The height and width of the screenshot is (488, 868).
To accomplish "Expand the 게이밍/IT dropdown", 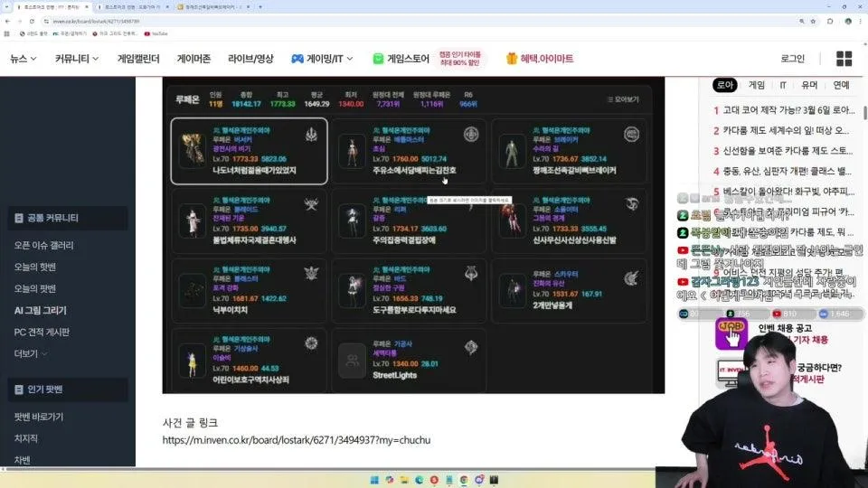I will [322, 59].
